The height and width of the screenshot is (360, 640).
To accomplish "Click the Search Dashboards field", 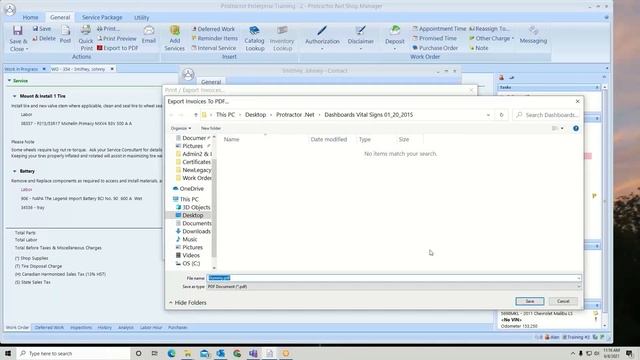I will (547, 115).
